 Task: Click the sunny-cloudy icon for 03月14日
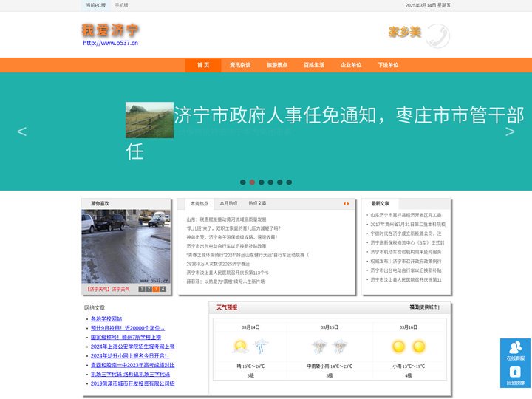[240, 347]
